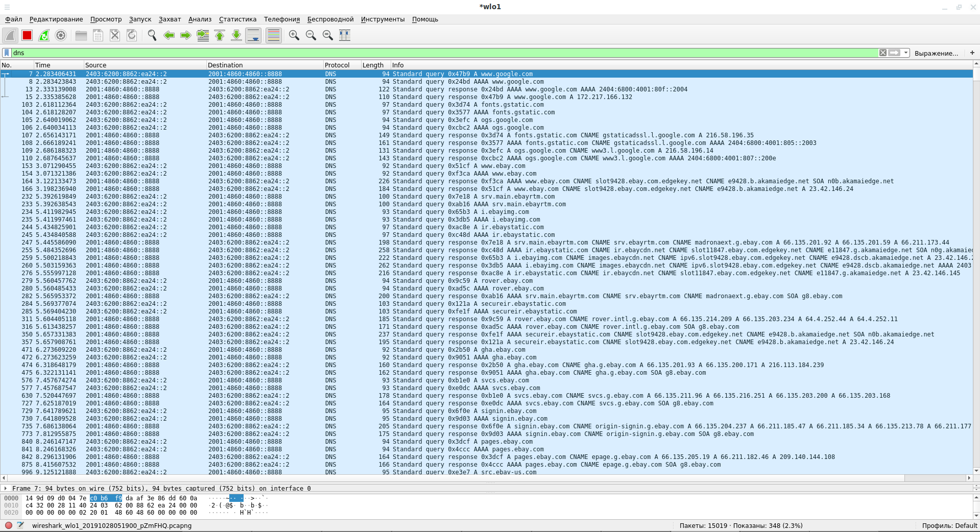The width and height of the screenshot is (980, 532).
Task: Restart the current capture with the green fin
Action: tap(44, 35)
